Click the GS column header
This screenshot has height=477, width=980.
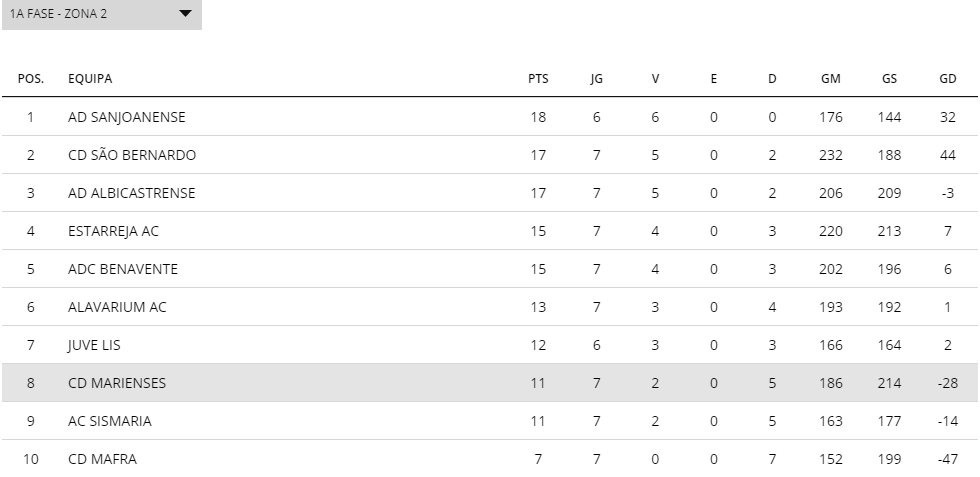889,79
